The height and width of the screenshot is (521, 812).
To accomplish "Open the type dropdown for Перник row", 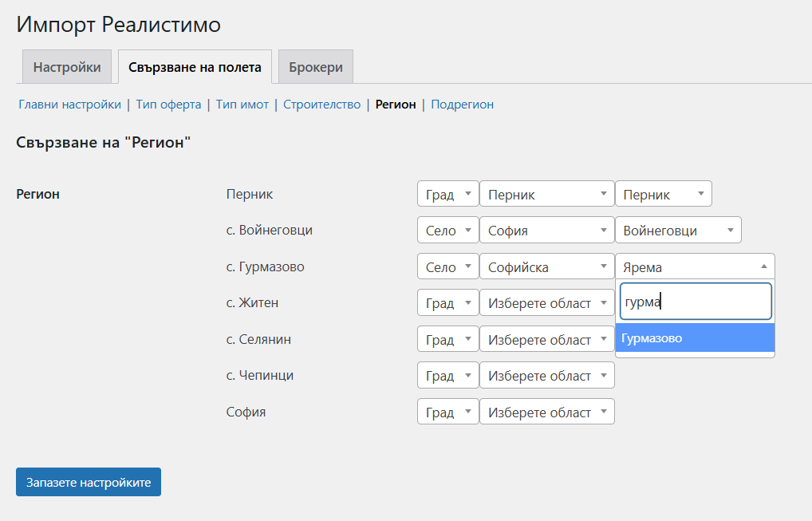I will click(x=447, y=195).
